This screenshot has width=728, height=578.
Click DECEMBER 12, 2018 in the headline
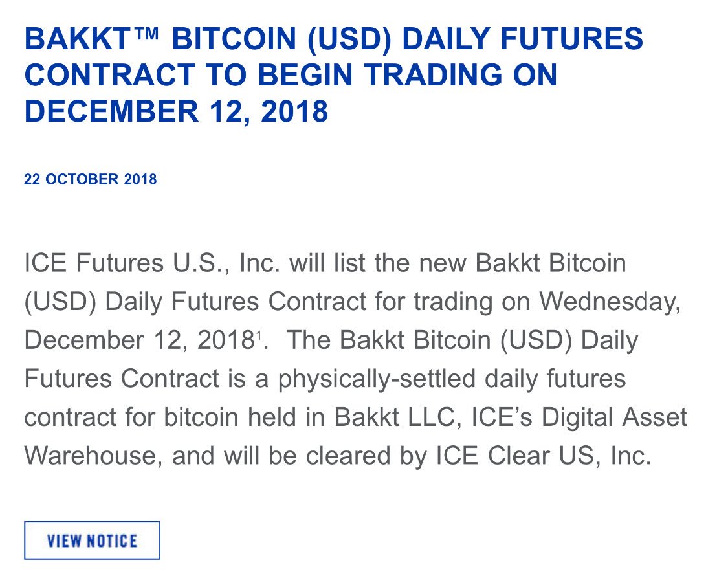pyautogui.click(x=177, y=112)
